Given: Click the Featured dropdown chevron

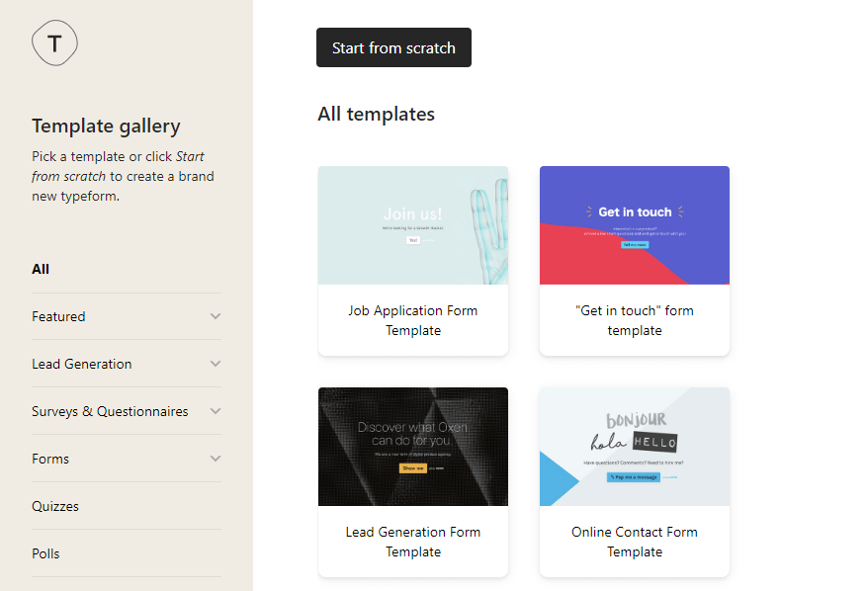Looking at the screenshot, I should point(214,316).
